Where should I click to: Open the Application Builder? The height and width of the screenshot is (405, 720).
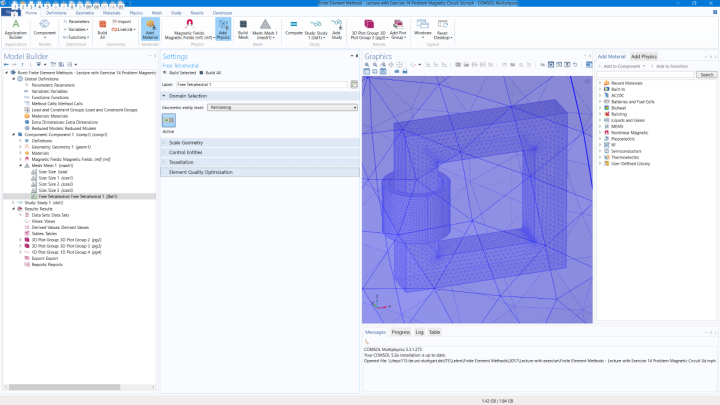[x=16, y=29]
